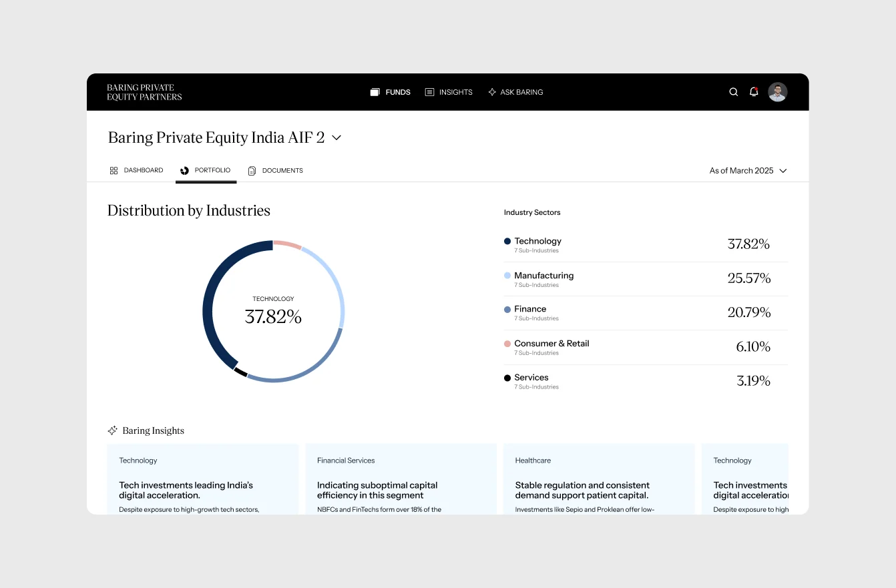The width and height of the screenshot is (896, 588).
Task: Switch to the Portfolio tab
Action: [206, 171]
